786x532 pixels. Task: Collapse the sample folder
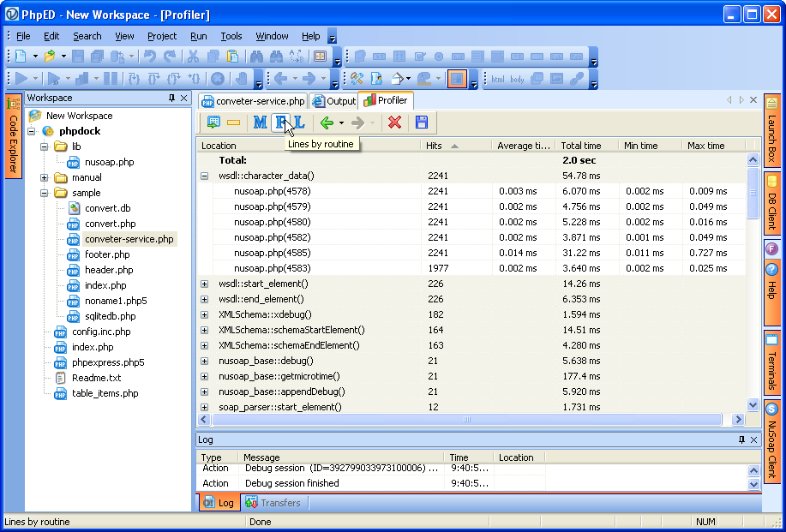[x=45, y=193]
